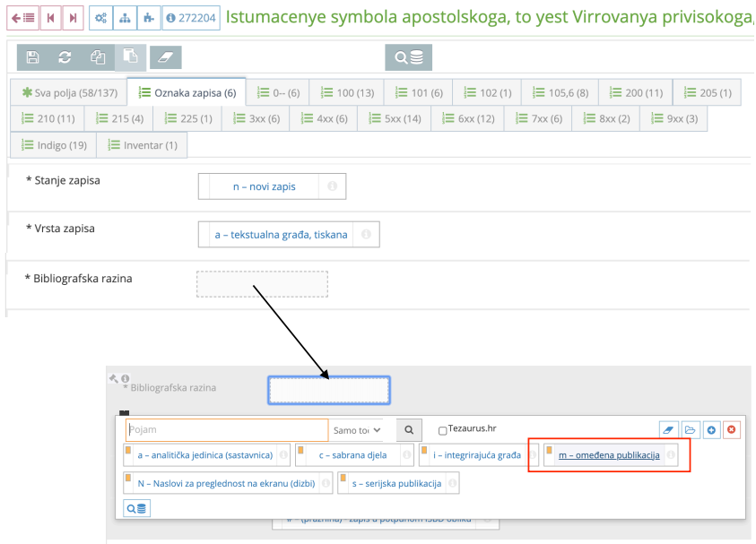Jump to last record with navigation icon
Viewport: 756px width, 544px height.
pyautogui.click(x=73, y=17)
